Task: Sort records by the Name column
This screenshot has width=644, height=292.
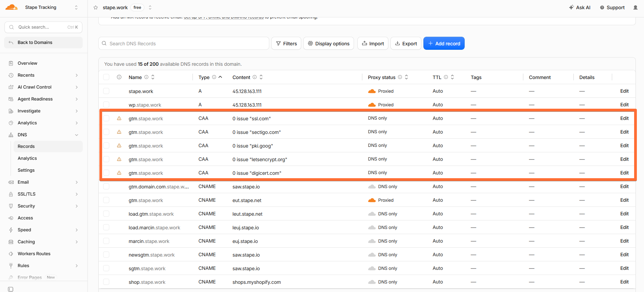Action: pyautogui.click(x=153, y=77)
